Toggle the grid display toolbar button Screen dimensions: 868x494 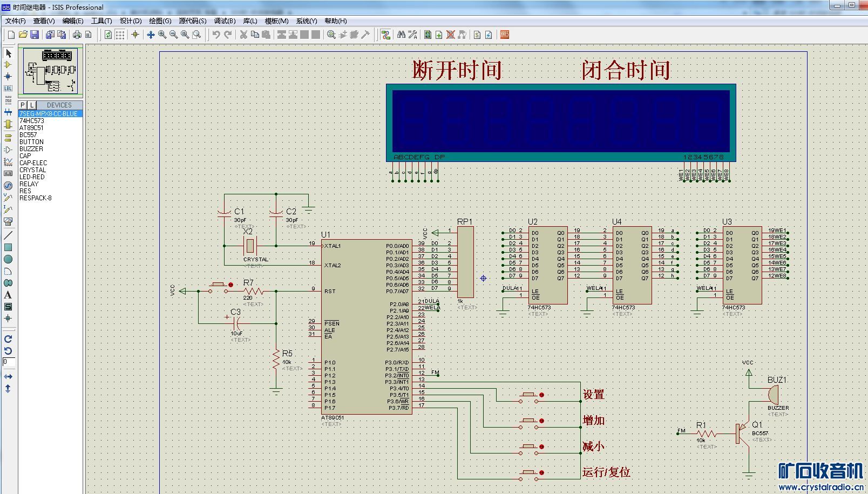coord(120,35)
